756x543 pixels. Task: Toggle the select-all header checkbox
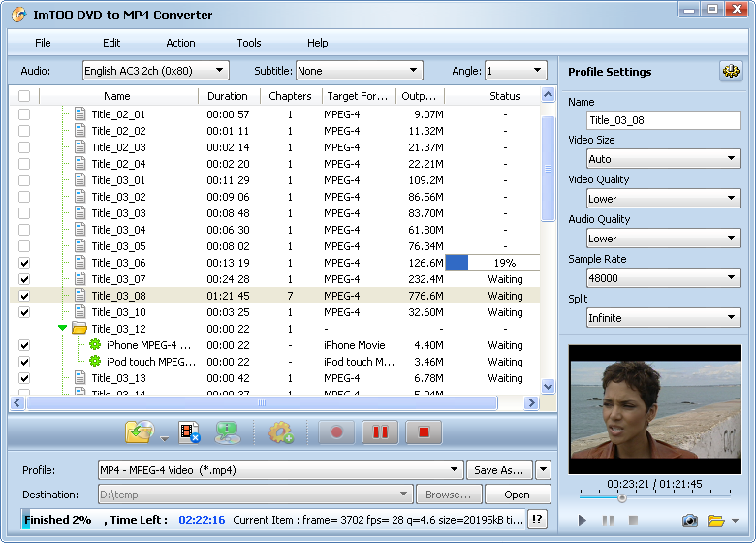(24, 96)
